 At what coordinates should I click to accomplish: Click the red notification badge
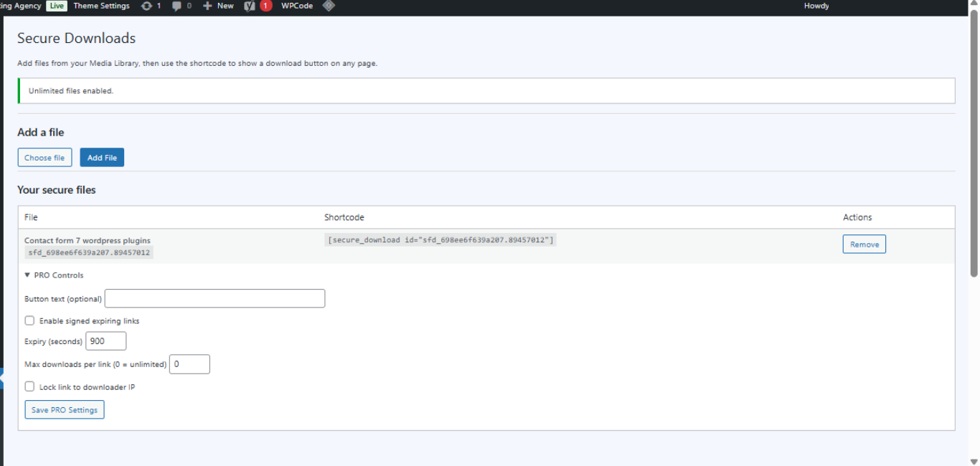[266, 6]
